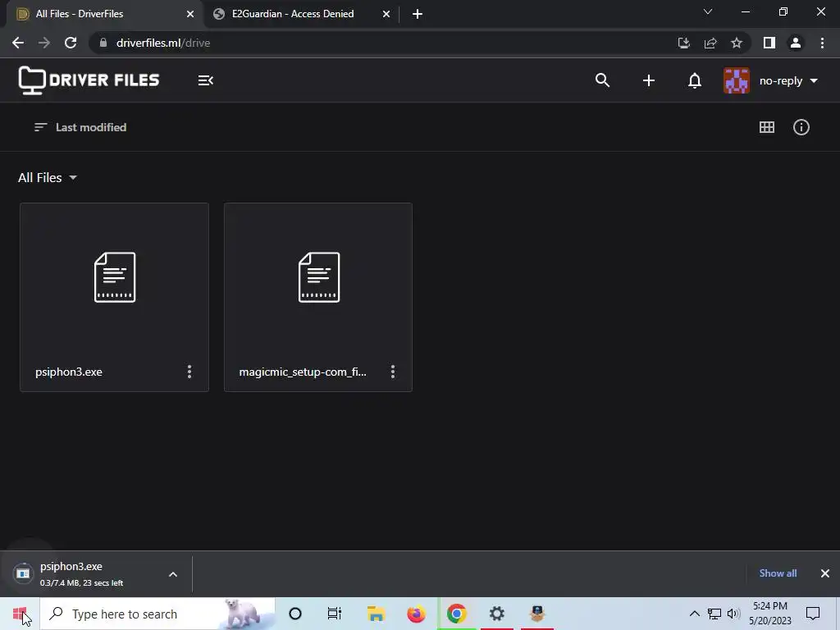The image size is (840, 630).
Task: Switch to grid view layout icon
Action: tap(767, 127)
